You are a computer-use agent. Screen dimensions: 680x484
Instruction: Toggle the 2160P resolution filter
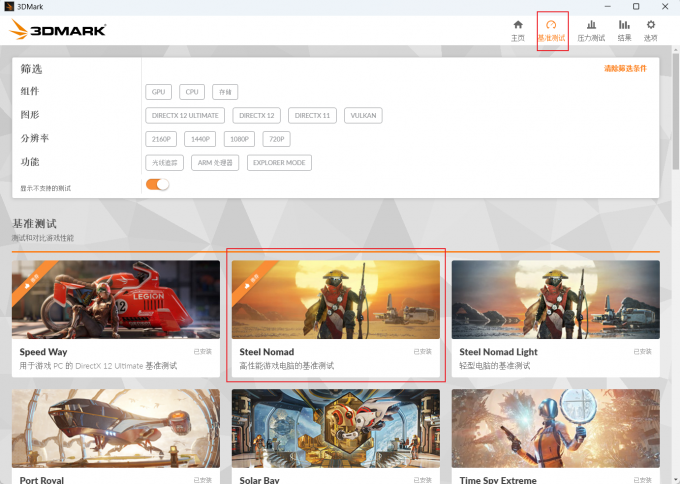click(x=161, y=139)
